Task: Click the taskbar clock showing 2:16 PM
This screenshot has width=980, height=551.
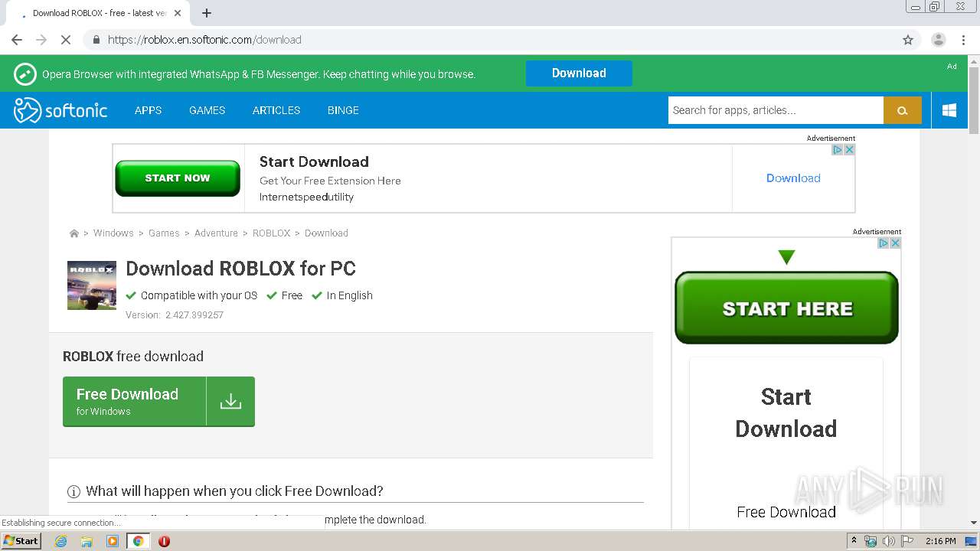Action: pyautogui.click(x=941, y=541)
